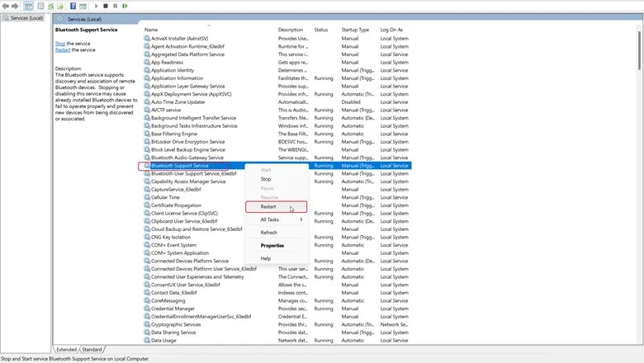The image size is (644, 363).
Task: Click the gear icon beside Credential Manager
Action: pyautogui.click(x=147, y=309)
